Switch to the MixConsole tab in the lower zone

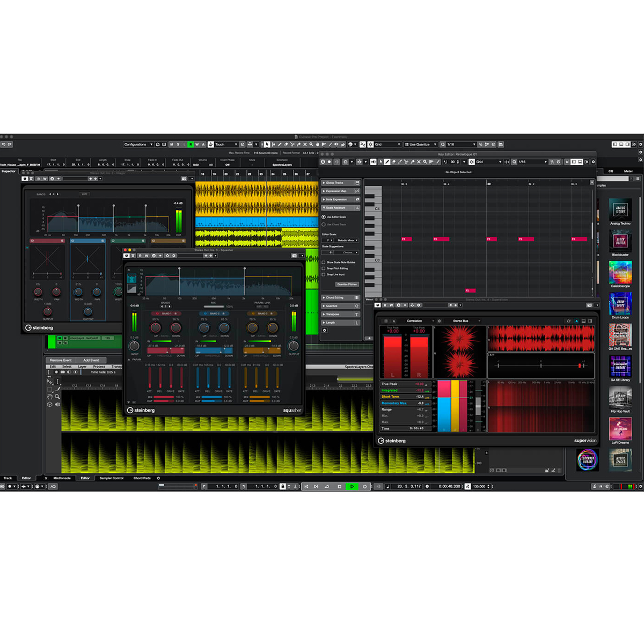click(x=62, y=478)
